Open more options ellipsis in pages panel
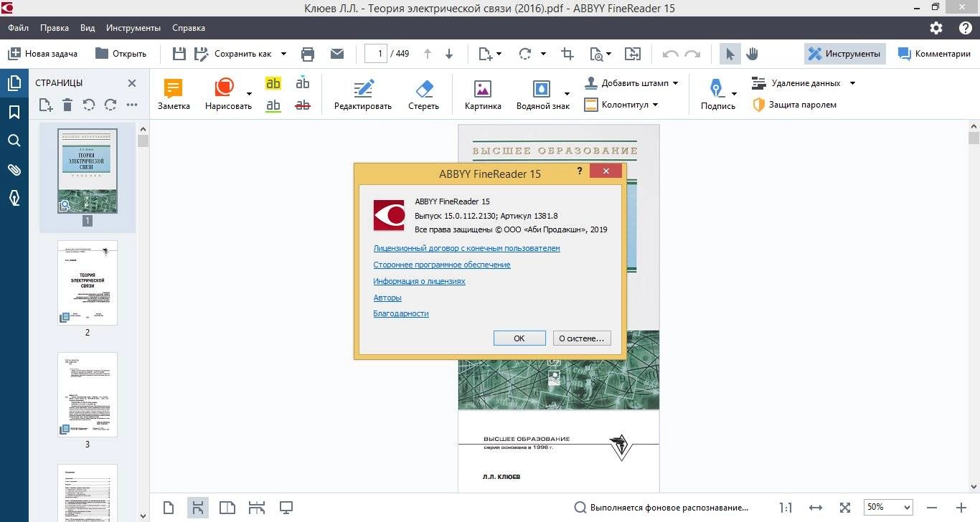This screenshot has width=980, height=522. pos(132,105)
